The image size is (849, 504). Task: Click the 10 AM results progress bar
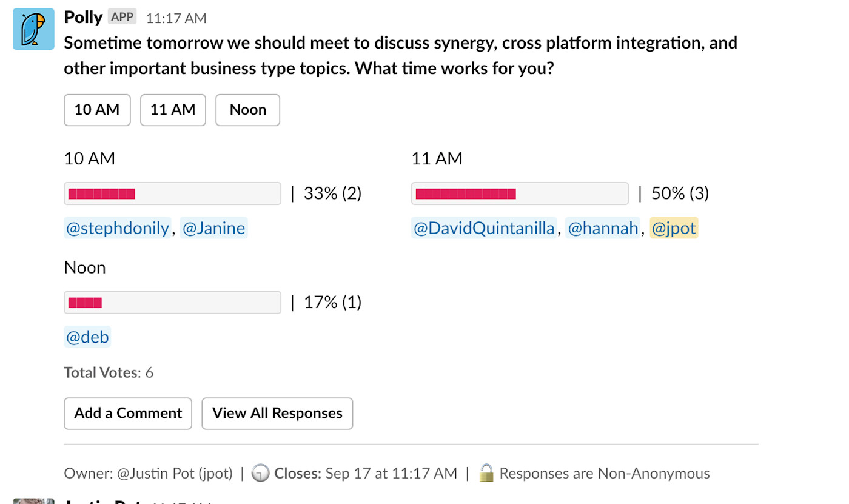pos(172,193)
